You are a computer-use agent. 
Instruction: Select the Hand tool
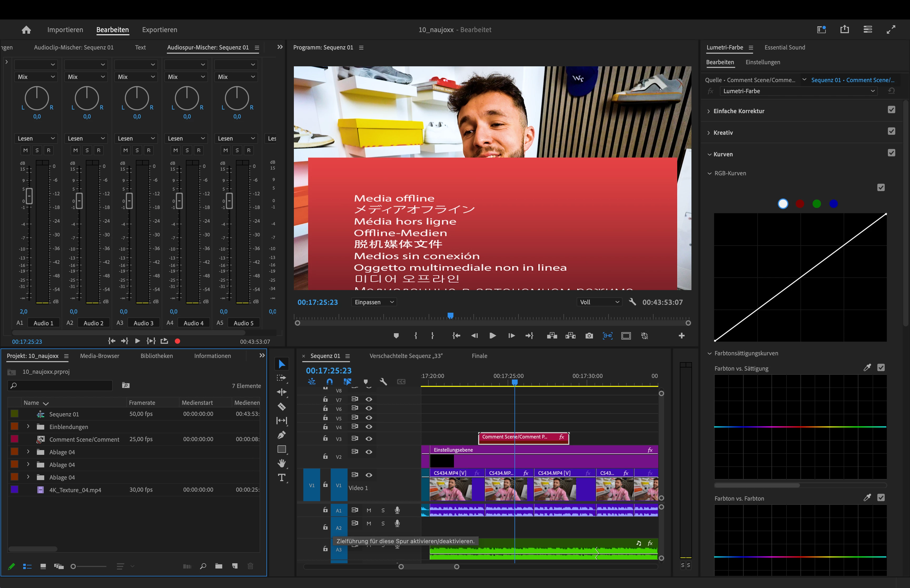[281, 463]
